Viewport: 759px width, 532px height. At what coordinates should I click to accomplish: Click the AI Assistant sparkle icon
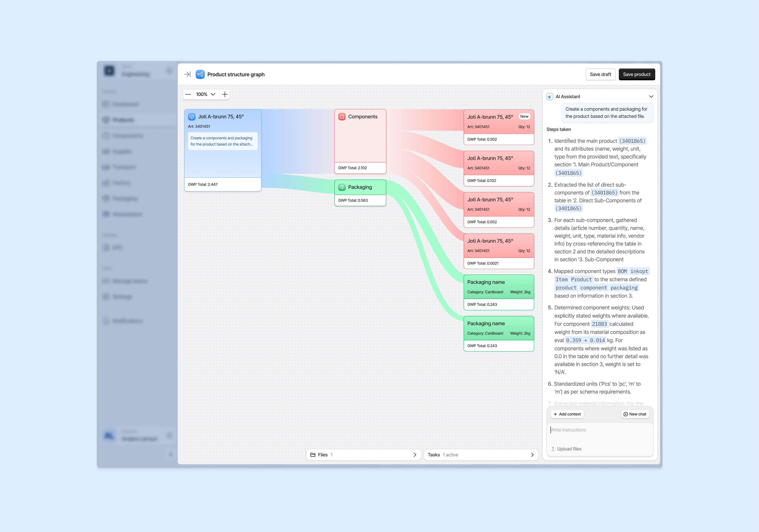click(x=550, y=97)
